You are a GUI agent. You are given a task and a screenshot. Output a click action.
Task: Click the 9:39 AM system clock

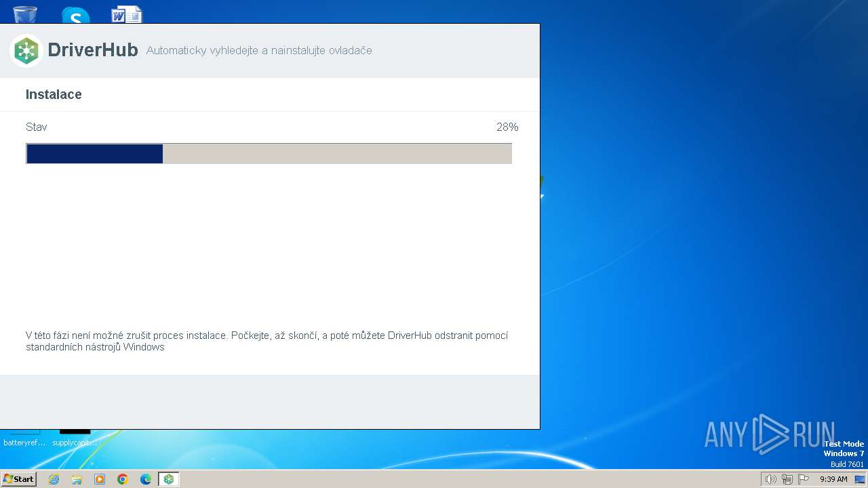pyautogui.click(x=833, y=479)
